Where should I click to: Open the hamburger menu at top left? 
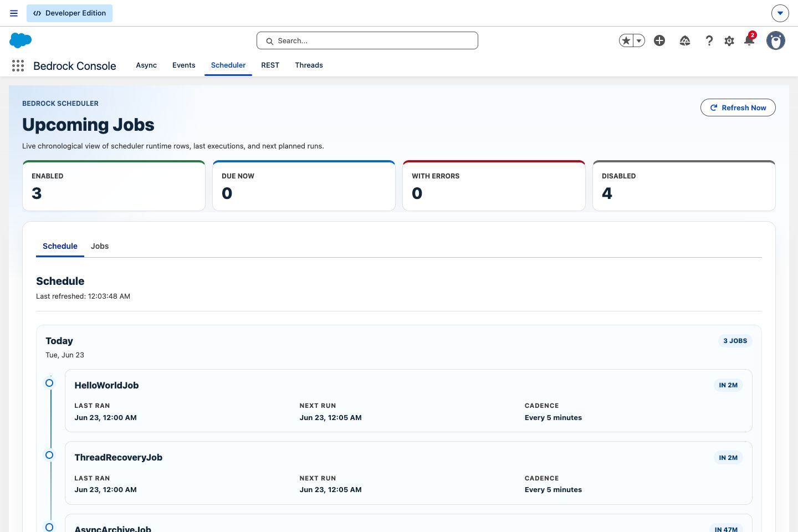point(14,13)
